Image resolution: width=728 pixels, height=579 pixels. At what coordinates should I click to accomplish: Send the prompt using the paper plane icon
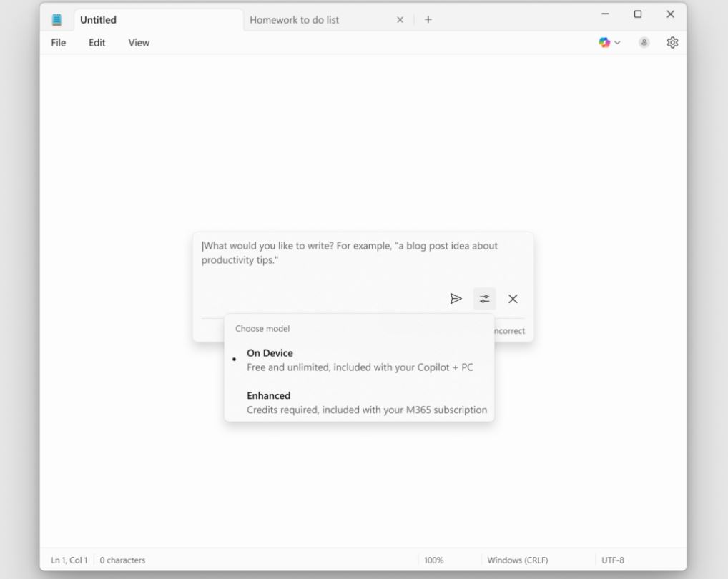[457, 299]
